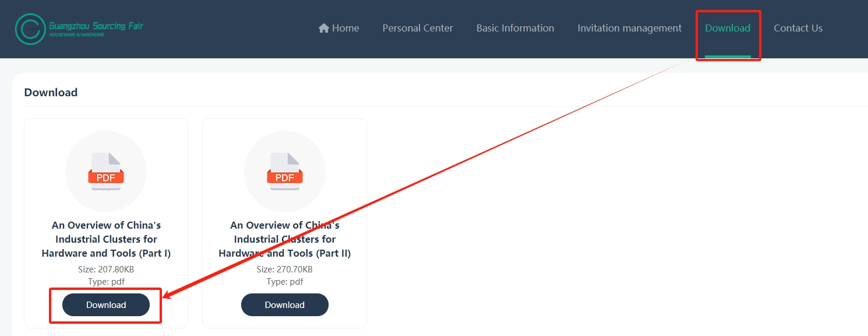
Task: Switch to the Download tab in navigation
Action: [728, 28]
